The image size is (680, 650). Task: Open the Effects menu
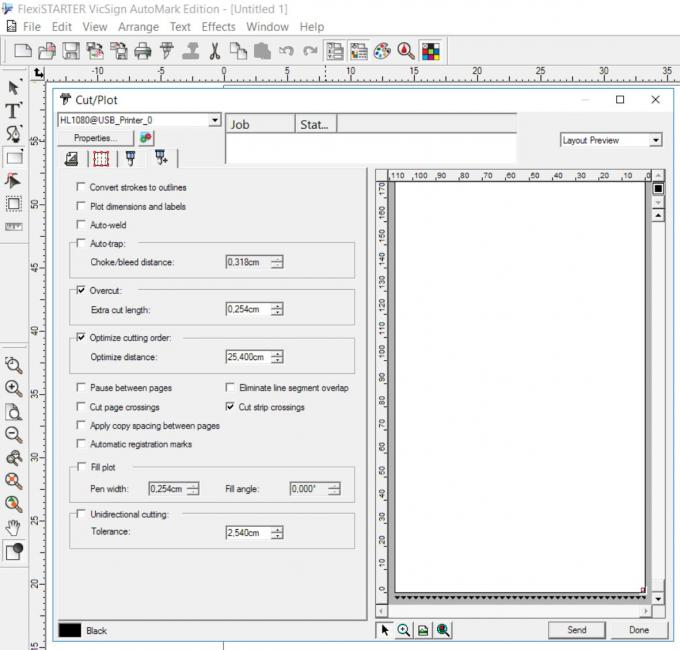[218, 27]
